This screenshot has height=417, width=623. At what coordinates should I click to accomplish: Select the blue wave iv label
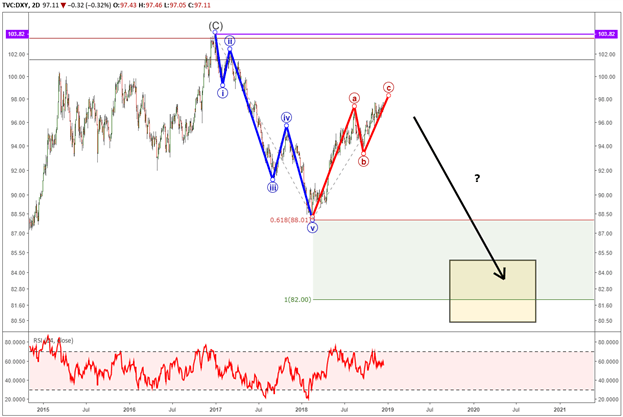[x=286, y=118]
